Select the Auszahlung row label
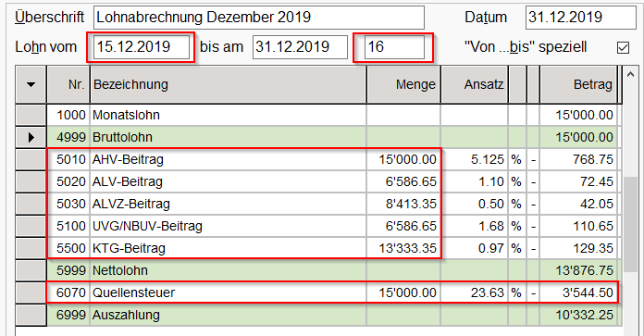This screenshot has height=336, width=644. (126, 315)
